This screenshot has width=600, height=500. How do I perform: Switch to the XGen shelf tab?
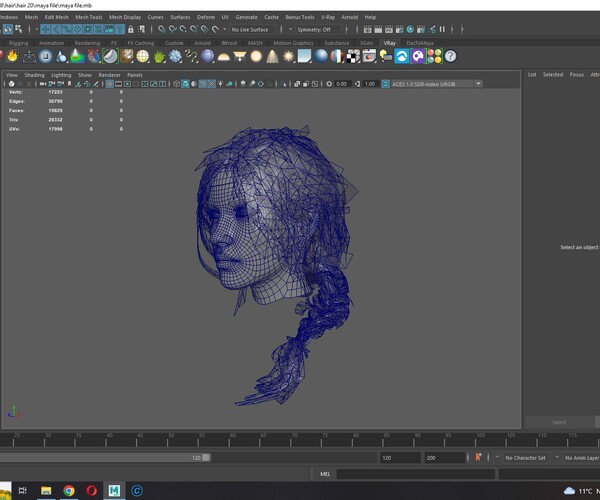point(366,43)
